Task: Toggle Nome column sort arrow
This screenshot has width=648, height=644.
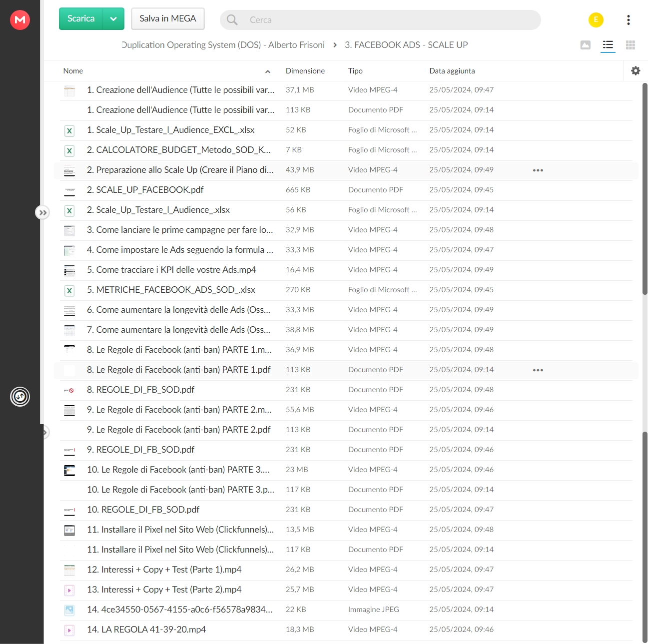Action: 268,71
